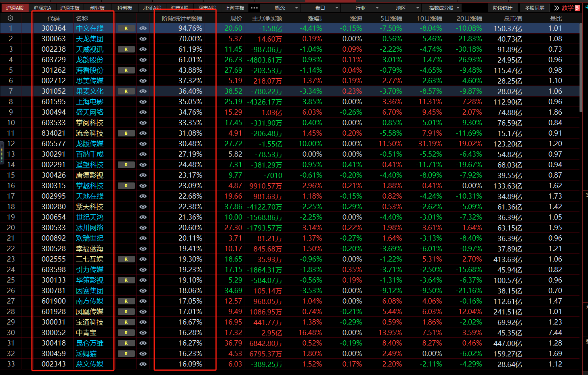Click the R badge for 华策影视
Screen dimensions: 588x375
point(126,280)
